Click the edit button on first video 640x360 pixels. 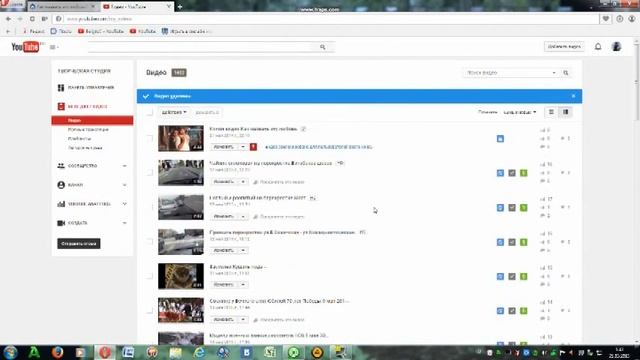[224, 147]
